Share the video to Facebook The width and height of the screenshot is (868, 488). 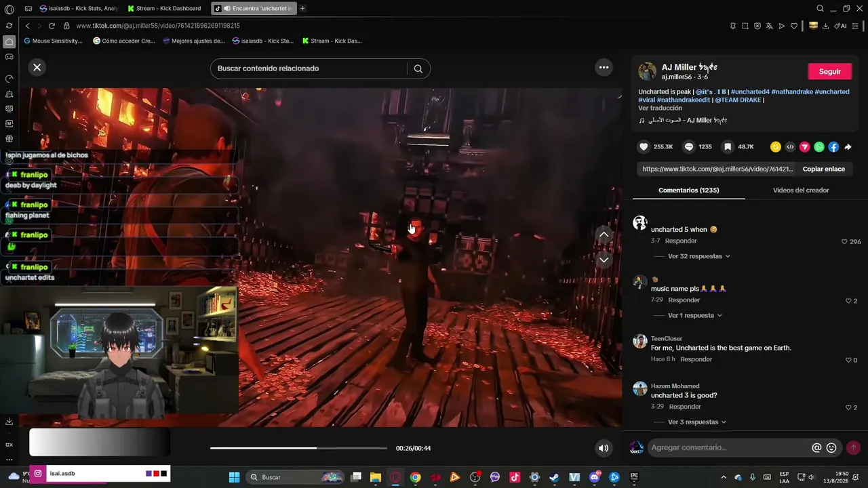coord(833,146)
